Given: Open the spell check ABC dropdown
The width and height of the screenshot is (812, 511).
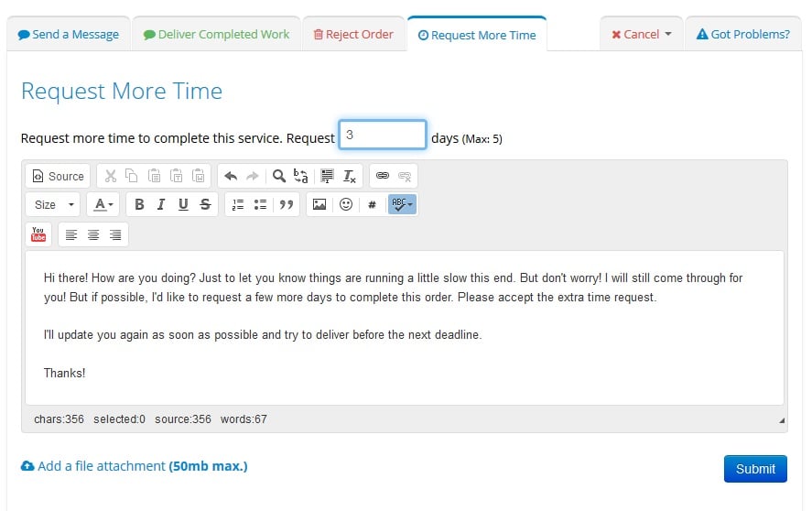Looking at the screenshot, I should 402,204.
